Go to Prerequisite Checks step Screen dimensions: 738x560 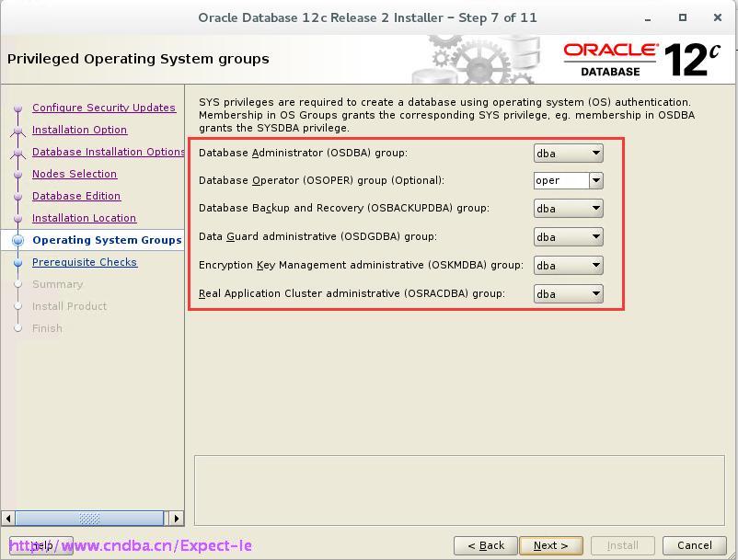click(x=85, y=262)
